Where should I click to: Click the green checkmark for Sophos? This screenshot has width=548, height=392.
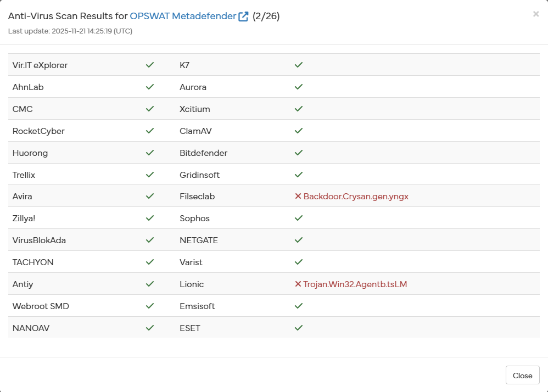(x=299, y=219)
